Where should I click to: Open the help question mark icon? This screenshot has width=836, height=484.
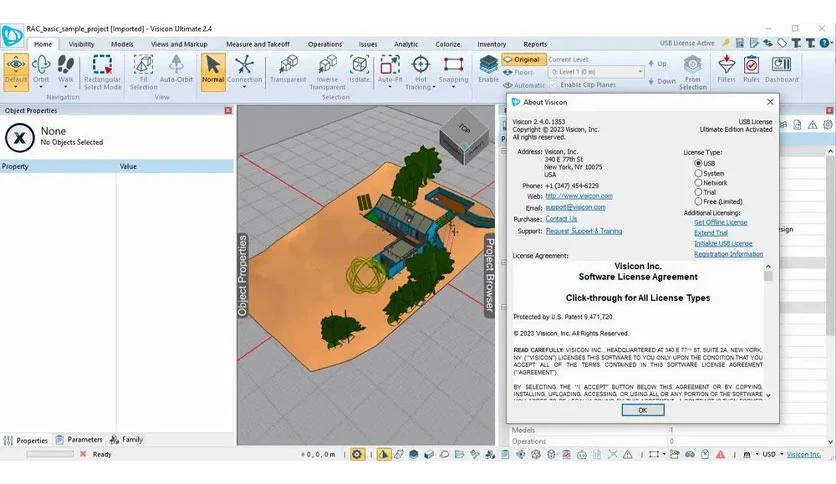(824, 43)
